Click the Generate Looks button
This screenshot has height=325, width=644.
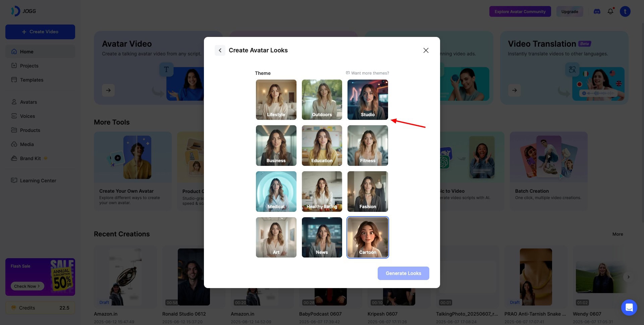pos(403,273)
